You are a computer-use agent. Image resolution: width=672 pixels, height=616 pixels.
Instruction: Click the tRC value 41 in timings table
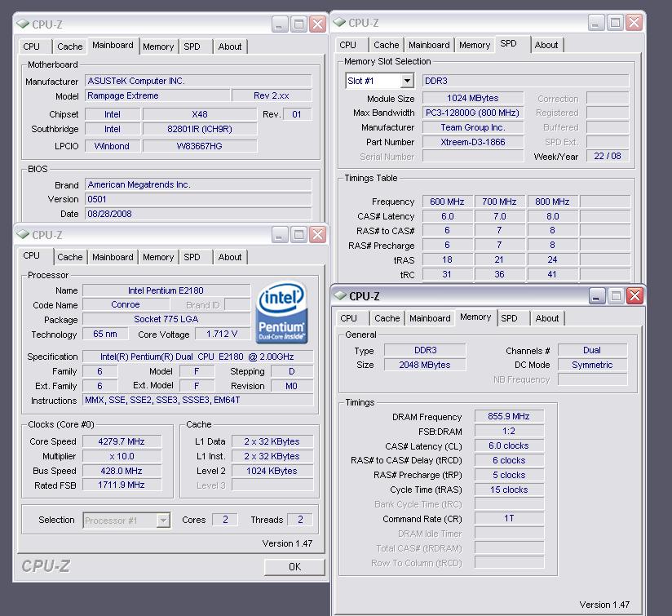click(x=552, y=274)
